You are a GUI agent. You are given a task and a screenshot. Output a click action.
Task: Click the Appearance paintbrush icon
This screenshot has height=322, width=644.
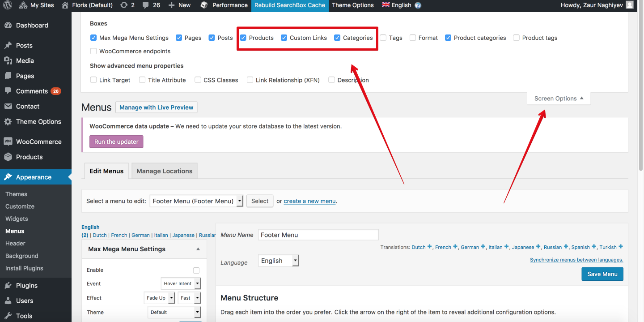(x=8, y=177)
